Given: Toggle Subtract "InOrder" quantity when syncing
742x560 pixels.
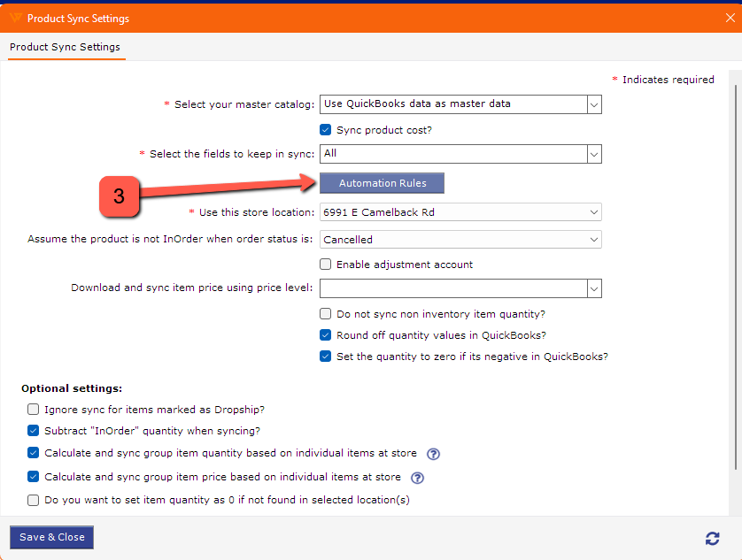Looking at the screenshot, I should [x=33, y=431].
